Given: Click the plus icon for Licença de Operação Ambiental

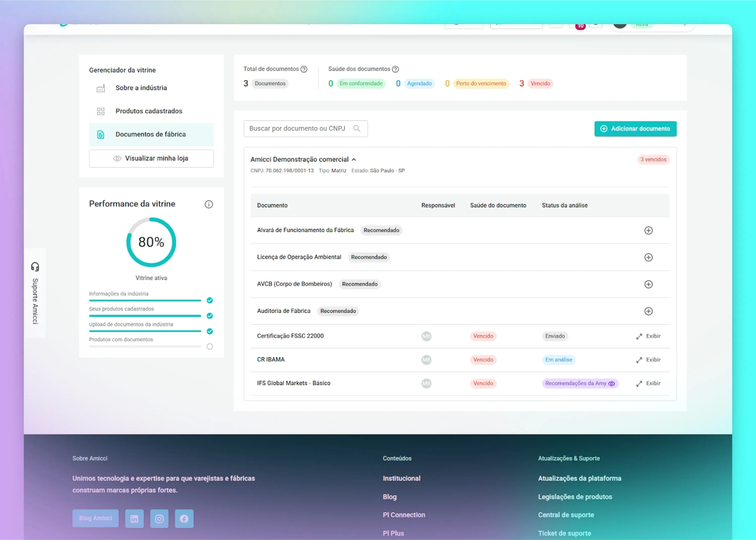Looking at the screenshot, I should [648, 257].
